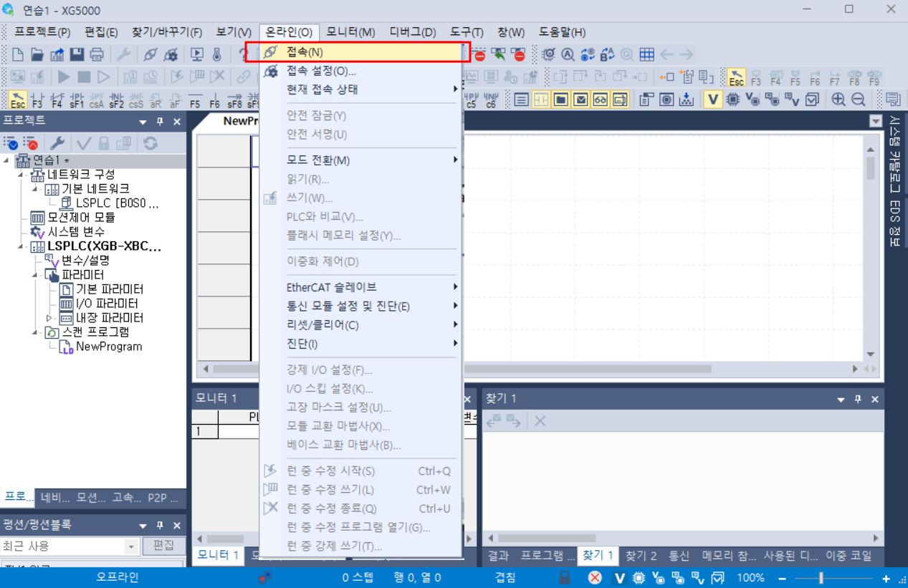The height and width of the screenshot is (588, 908).
Task: Open the 프로젝트(P) menu in menu bar
Action: (x=42, y=32)
